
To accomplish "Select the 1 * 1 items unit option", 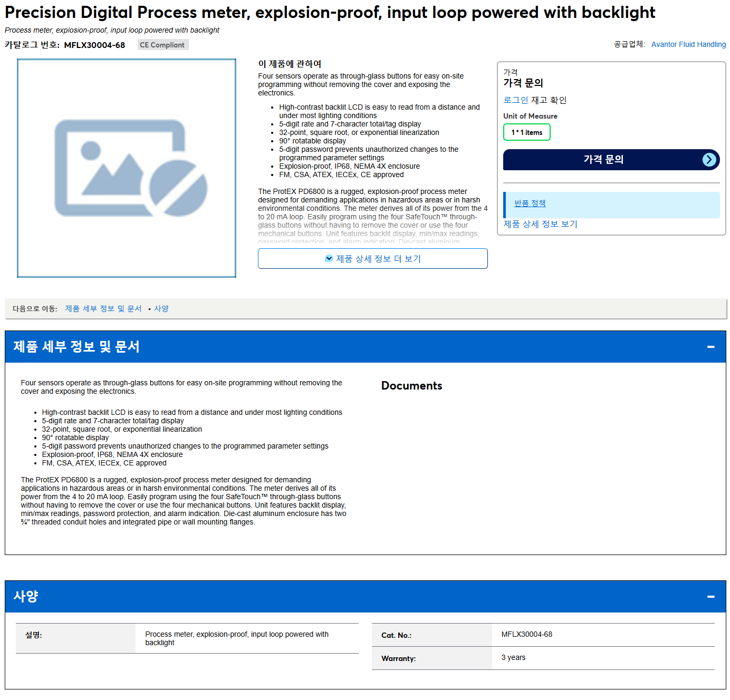I will (527, 132).
